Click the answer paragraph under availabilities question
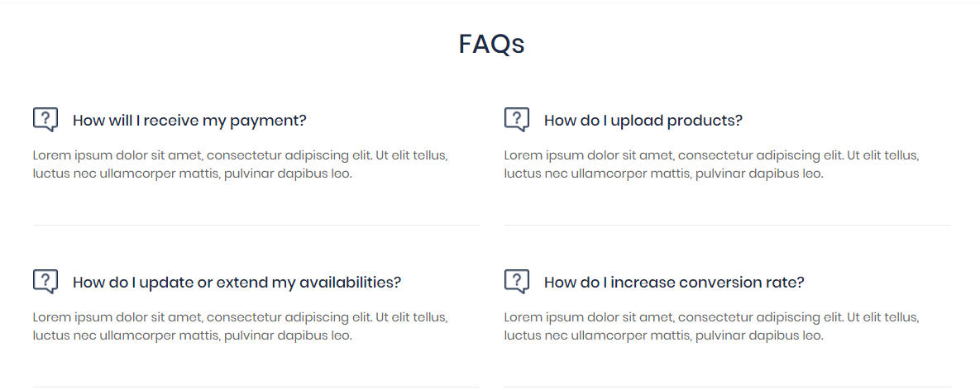The image size is (980, 390). pyautogui.click(x=240, y=326)
